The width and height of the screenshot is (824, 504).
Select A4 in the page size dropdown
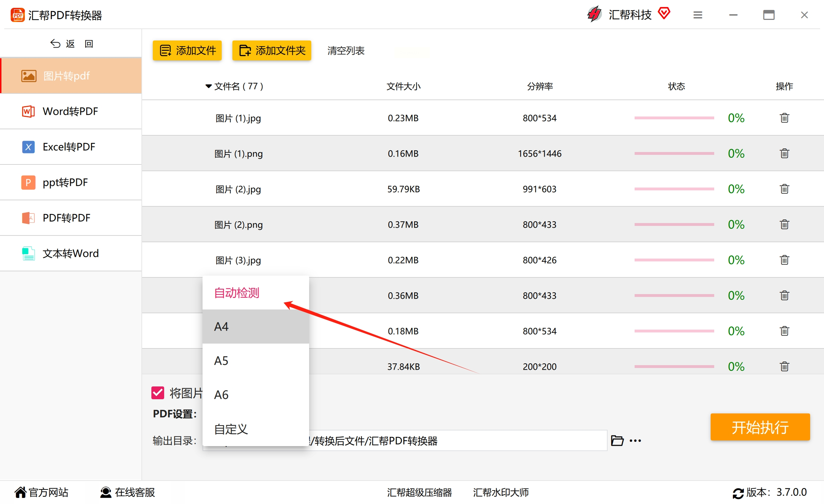pyautogui.click(x=255, y=326)
